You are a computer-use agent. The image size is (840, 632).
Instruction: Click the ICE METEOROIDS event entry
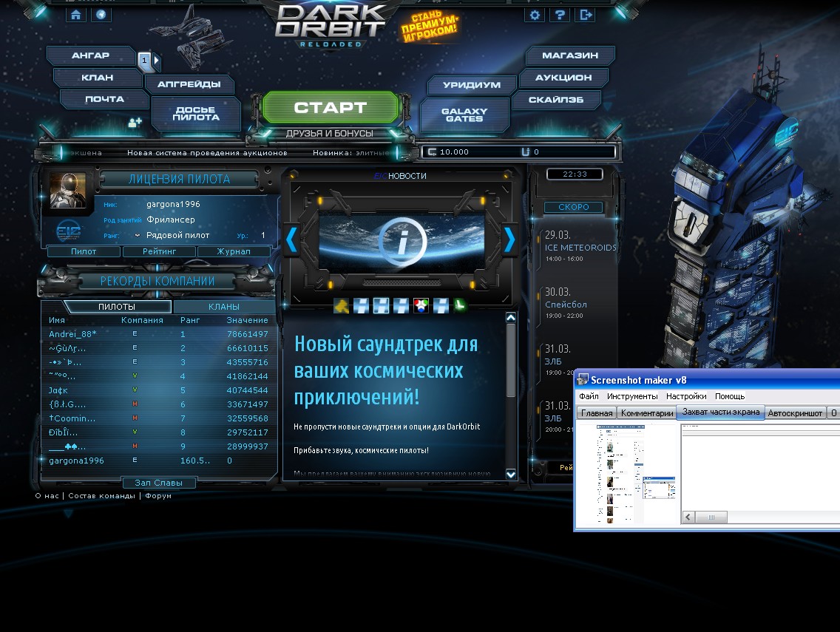pos(580,246)
